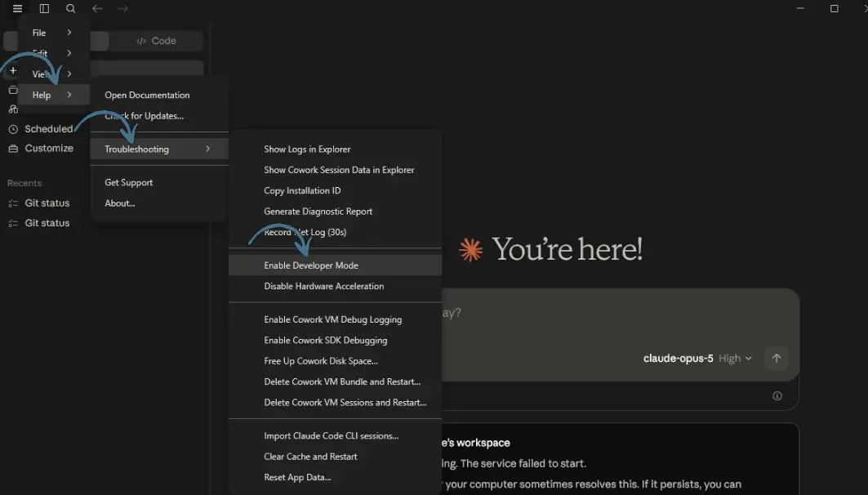Go back with the left arrow
868x495 pixels.
point(97,8)
